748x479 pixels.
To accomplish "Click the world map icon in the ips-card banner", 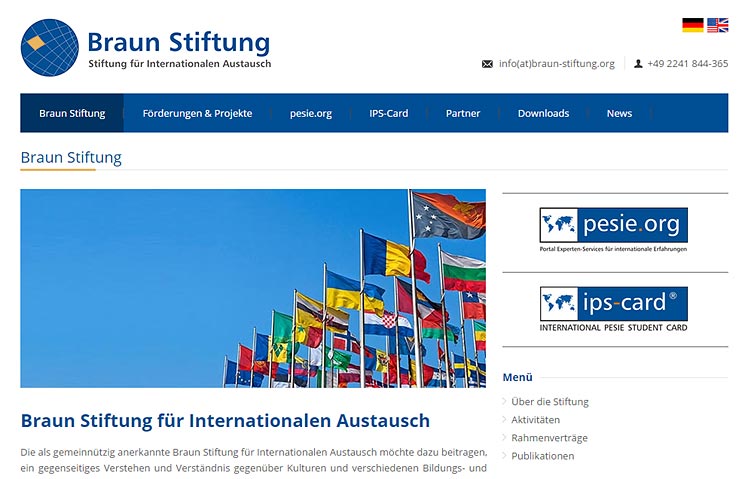I will point(559,303).
